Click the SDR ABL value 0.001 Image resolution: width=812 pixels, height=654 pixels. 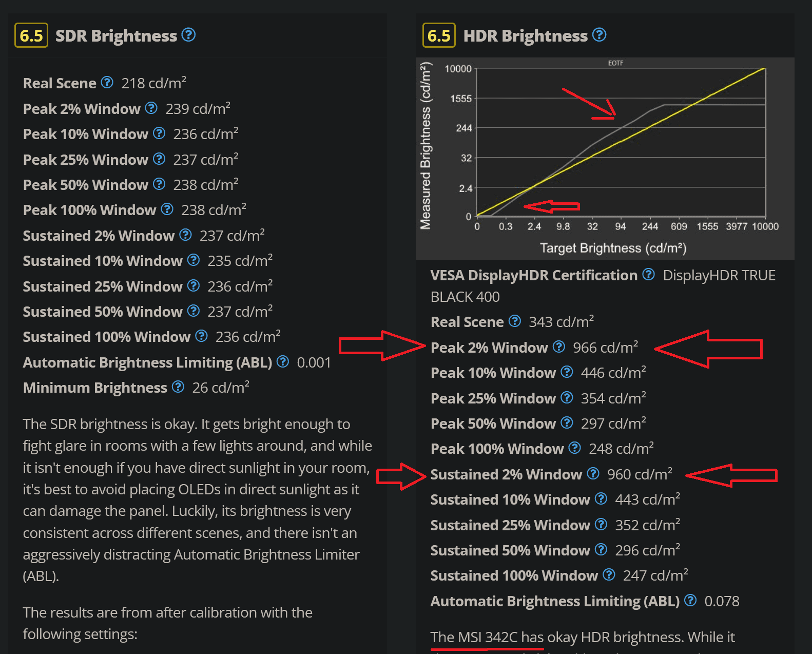click(x=314, y=362)
